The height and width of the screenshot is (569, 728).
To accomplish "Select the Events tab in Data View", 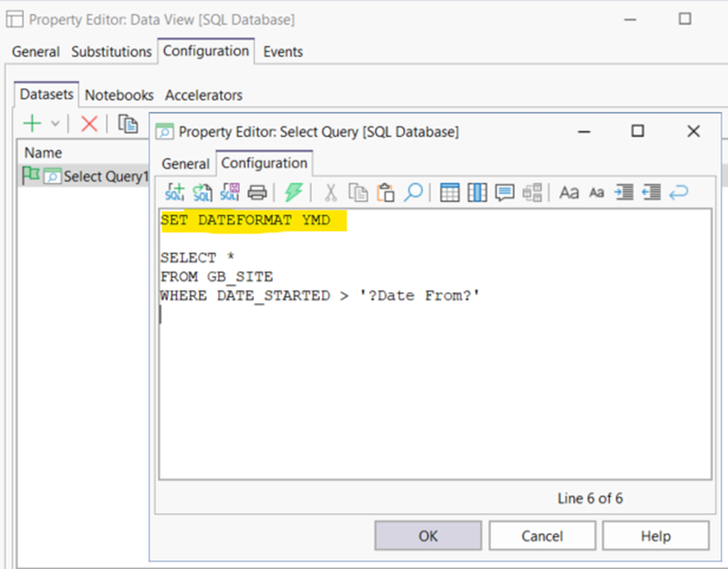I will click(282, 52).
